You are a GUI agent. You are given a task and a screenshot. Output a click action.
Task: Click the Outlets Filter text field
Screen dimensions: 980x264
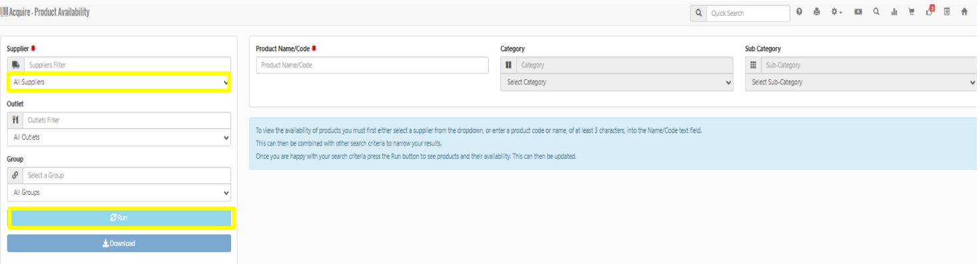(x=127, y=120)
